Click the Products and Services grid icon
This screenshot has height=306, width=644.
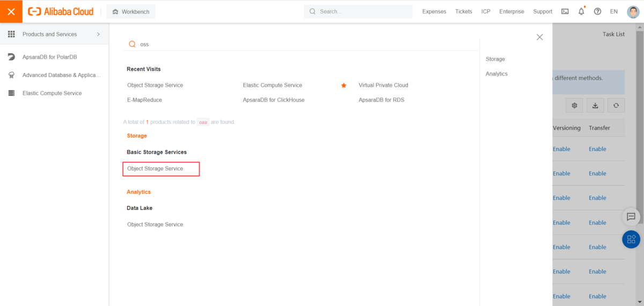point(11,34)
